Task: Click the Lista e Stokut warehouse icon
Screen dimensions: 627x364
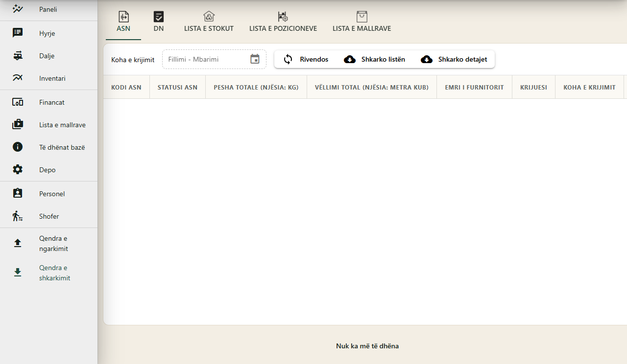Action: tap(209, 17)
